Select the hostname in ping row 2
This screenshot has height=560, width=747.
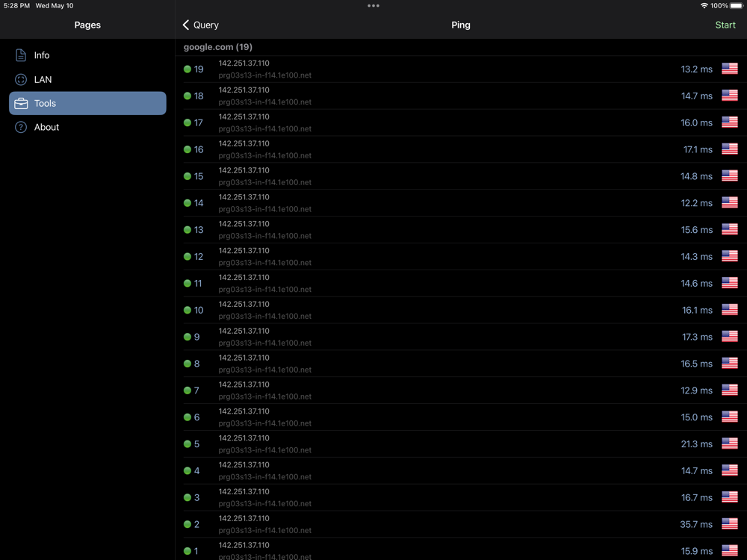click(265, 530)
